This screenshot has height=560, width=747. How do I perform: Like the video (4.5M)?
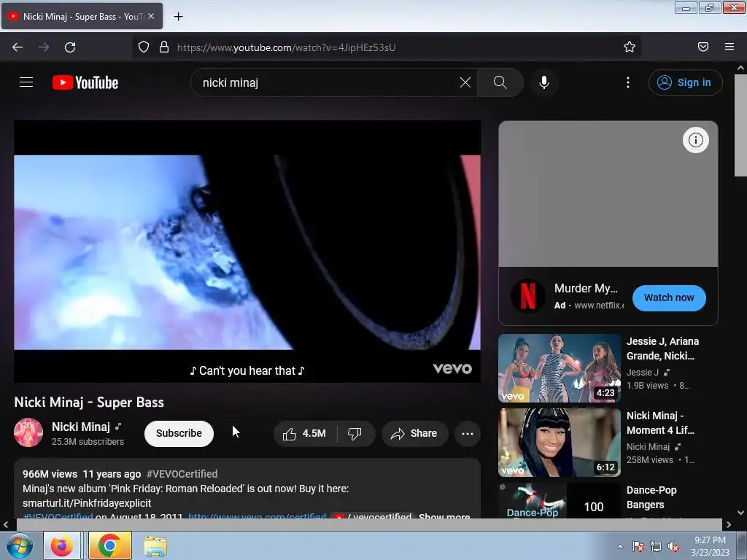tap(305, 433)
